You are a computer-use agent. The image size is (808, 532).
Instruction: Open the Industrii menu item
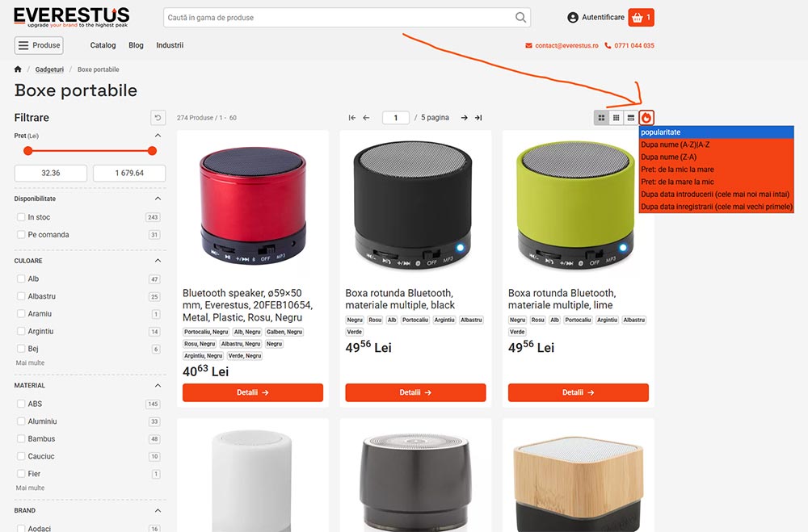pos(170,45)
